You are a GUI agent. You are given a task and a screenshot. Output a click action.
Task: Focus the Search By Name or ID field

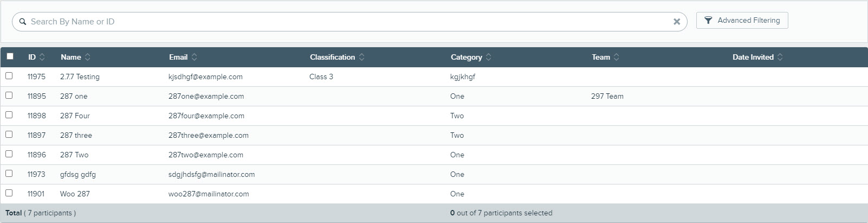pyautogui.click(x=349, y=22)
